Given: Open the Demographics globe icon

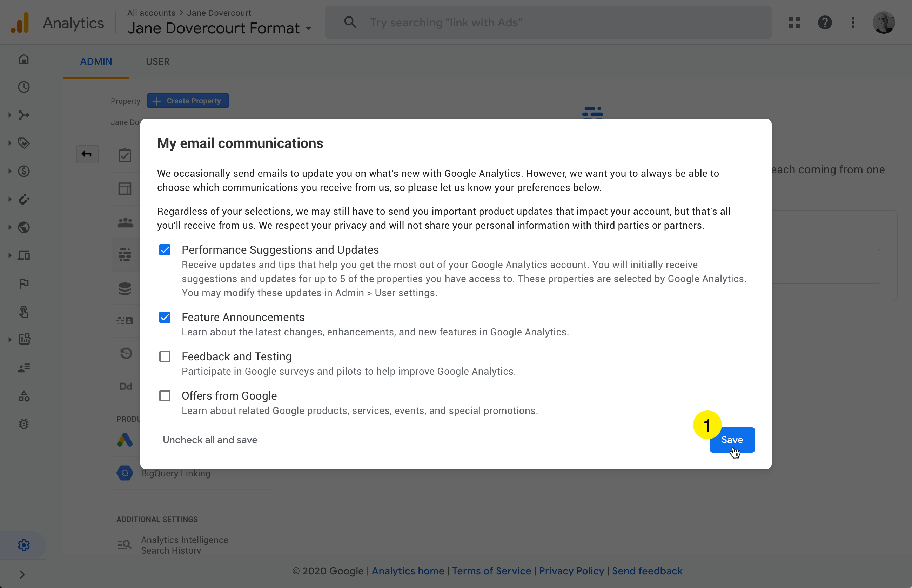Looking at the screenshot, I should click(x=24, y=227).
